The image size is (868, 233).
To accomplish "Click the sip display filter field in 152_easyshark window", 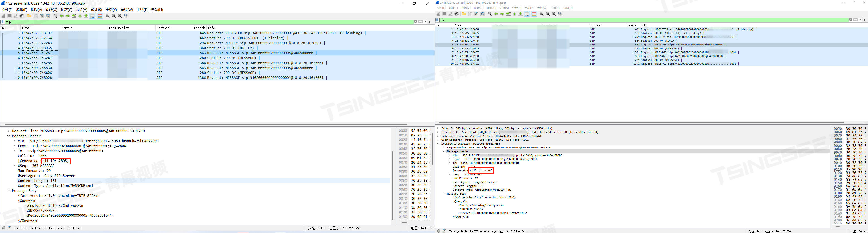I will [209, 22].
